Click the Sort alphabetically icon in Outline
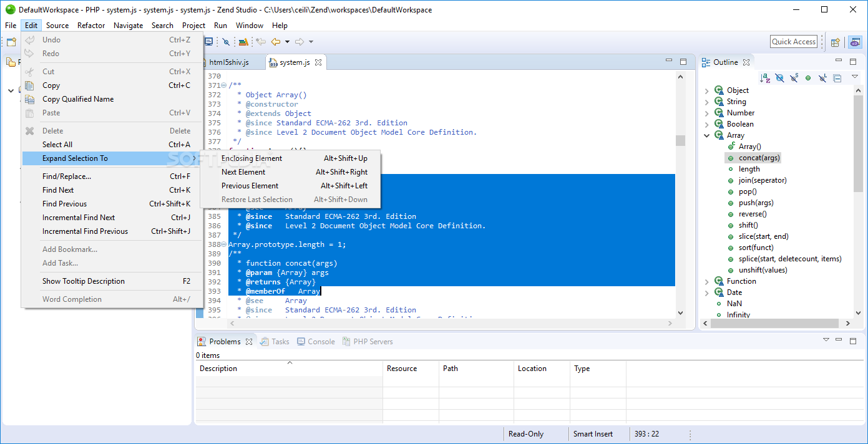The height and width of the screenshot is (444, 868). [x=764, y=78]
